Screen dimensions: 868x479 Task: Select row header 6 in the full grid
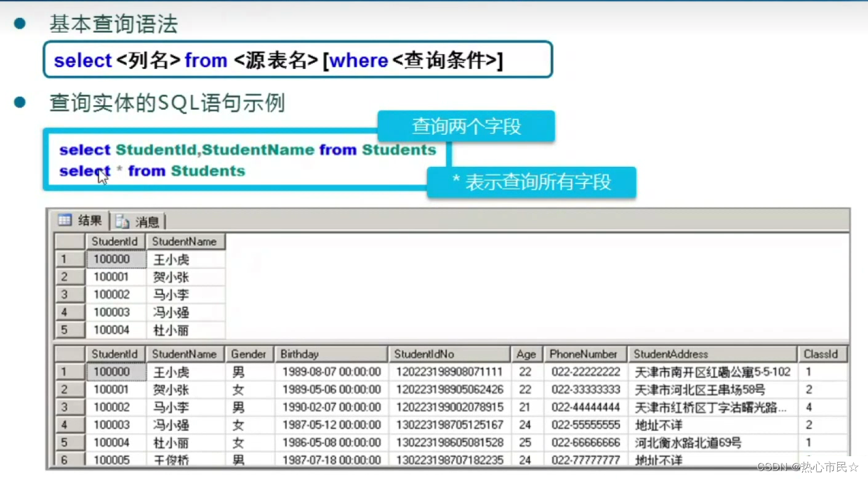pos(69,459)
